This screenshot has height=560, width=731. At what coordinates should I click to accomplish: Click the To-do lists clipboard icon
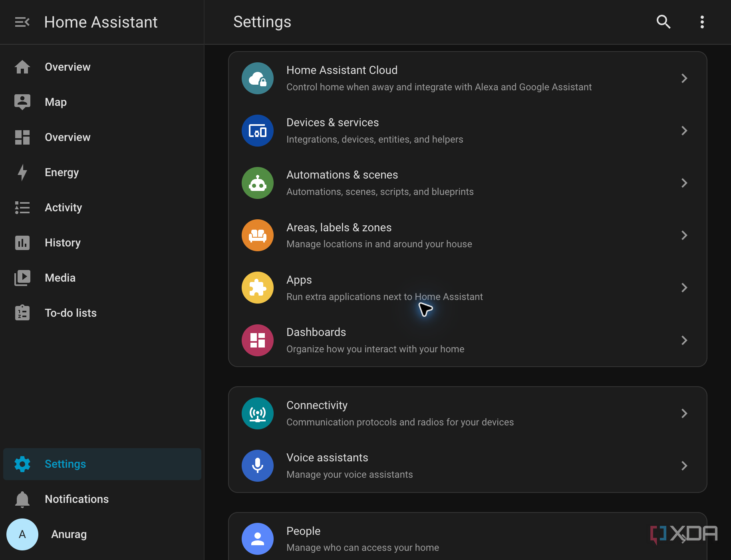22,313
